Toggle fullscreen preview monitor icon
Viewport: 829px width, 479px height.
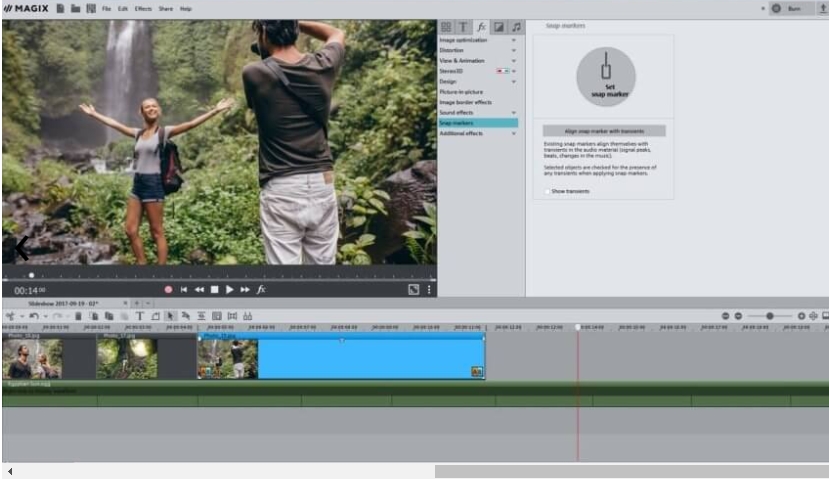(x=413, y=289)
